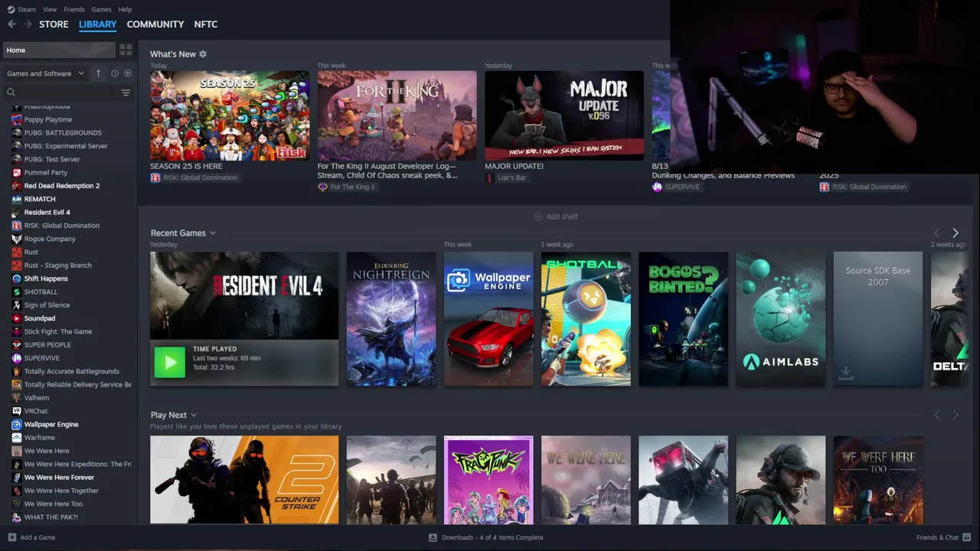
Task: Select We Were Here Forever in sidebar
Action: click(59, 478)
